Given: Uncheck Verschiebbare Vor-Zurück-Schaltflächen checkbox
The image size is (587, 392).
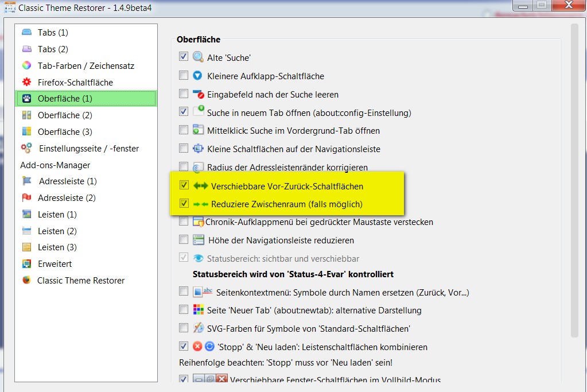Looking at the screenshot, I should (x=184, y=185).
